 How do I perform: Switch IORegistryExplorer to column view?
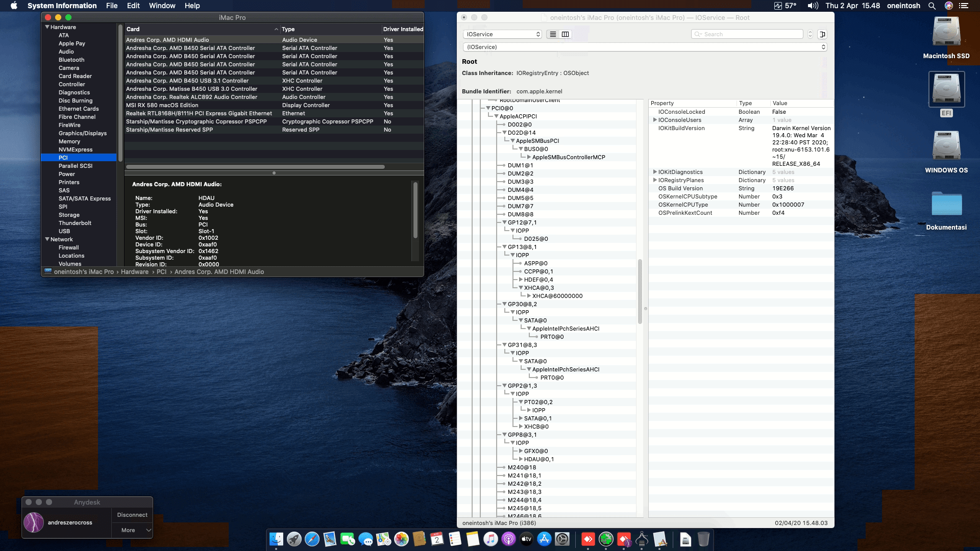point(565,34)
